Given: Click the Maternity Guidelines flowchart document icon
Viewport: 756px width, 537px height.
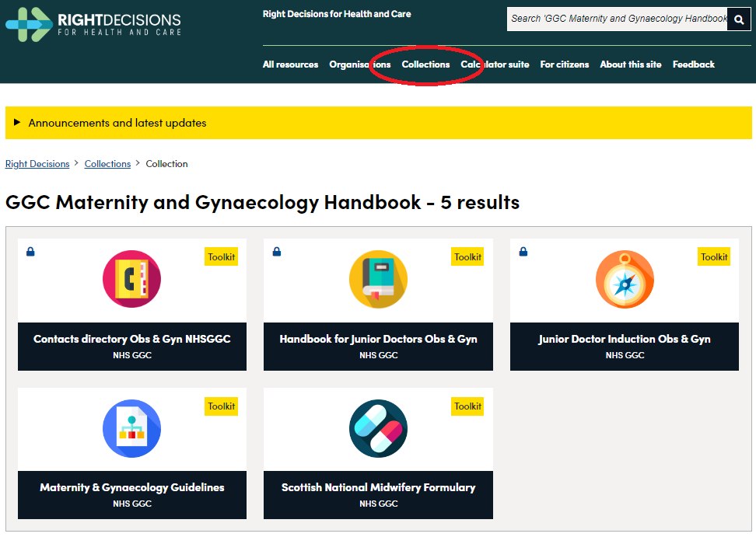Looking at the screenshot, I should (131, 428).
